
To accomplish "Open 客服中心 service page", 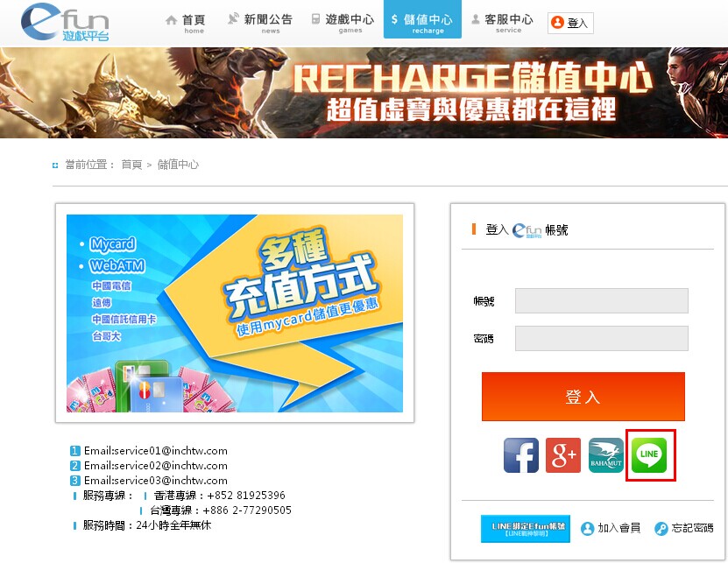I will (x=501, y=23).
